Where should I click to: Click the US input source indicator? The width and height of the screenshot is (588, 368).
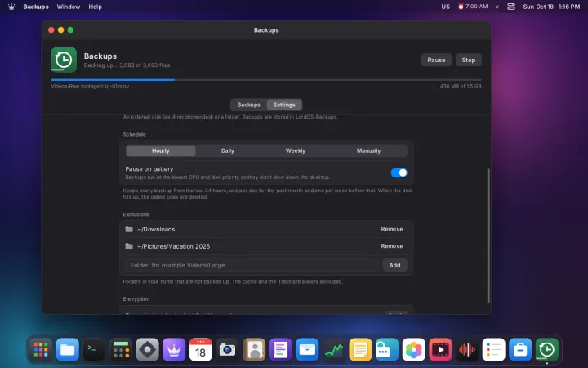point(446,7)
